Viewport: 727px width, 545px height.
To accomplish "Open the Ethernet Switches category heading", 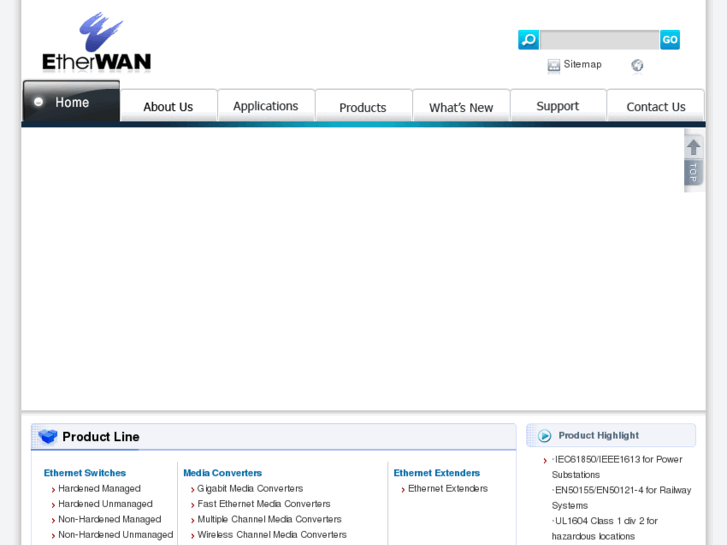I will [x=85, y=473].
